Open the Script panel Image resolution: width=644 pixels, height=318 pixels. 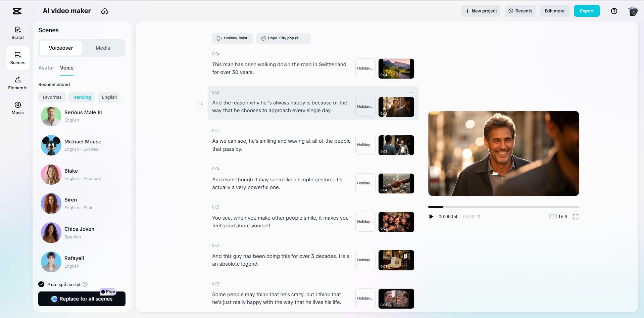tap(18, 33)
